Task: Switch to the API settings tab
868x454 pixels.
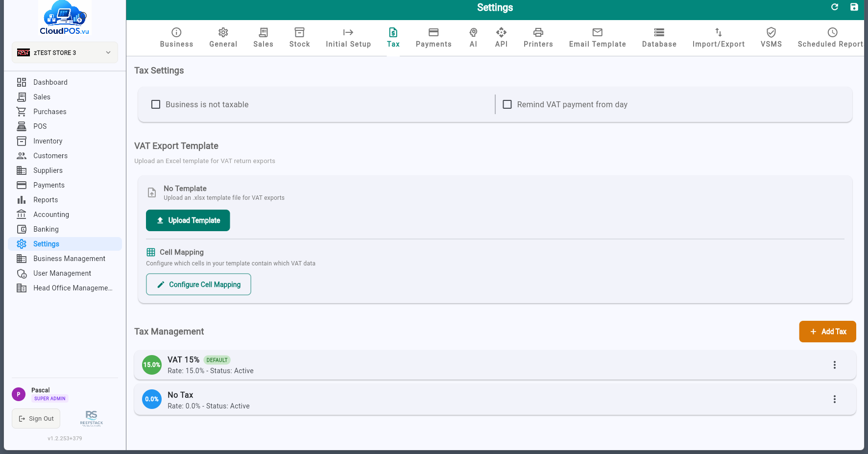Action: pyautogui.click(x=501, y=38)
